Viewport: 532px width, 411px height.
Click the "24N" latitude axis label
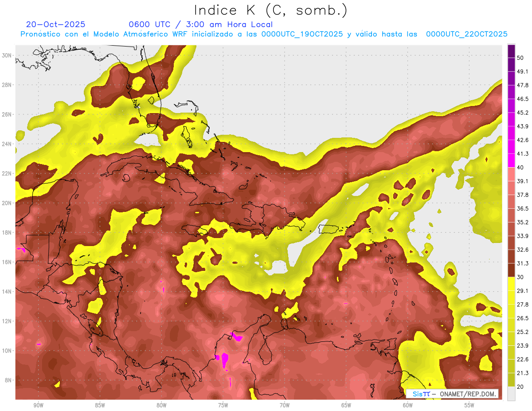click(7, 144)
